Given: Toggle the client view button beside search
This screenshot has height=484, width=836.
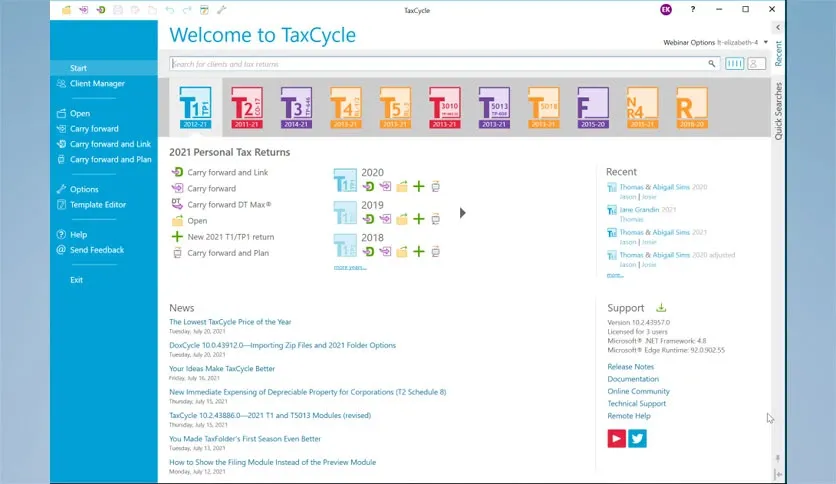Looking at the screenshot, I should click(x=756, y=63).
